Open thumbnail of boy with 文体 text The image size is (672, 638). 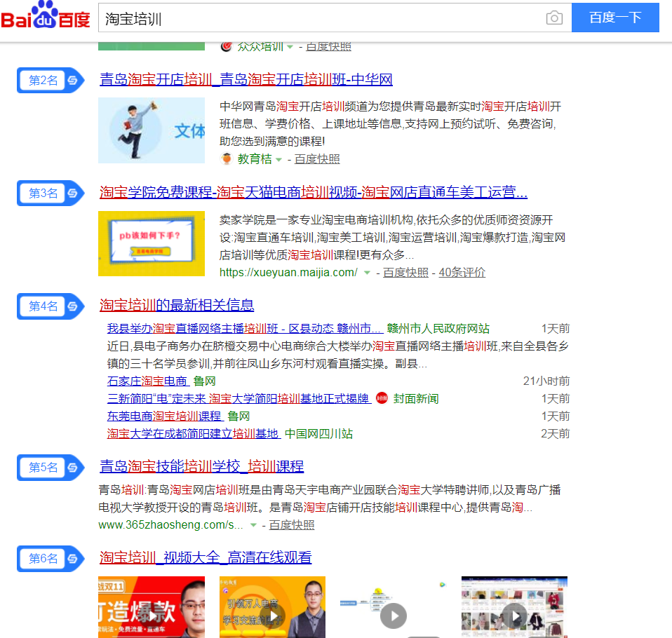(152, 130)
